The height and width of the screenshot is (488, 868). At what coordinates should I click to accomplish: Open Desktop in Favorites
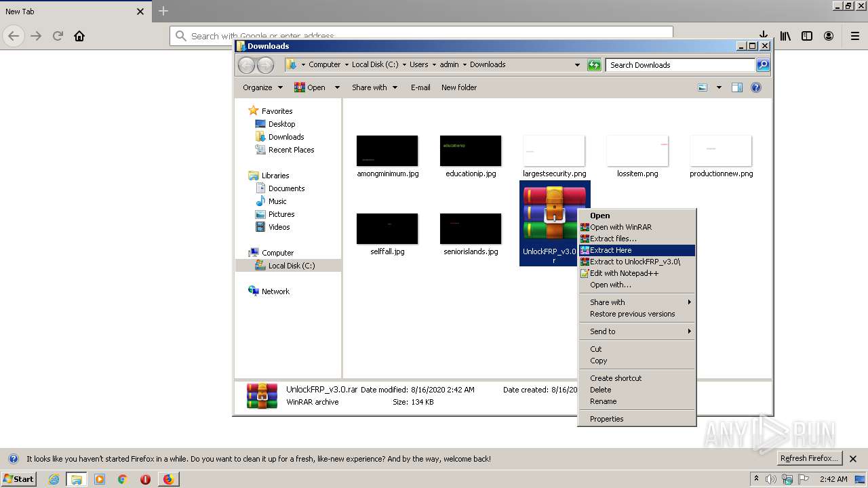tap(281, 124)
